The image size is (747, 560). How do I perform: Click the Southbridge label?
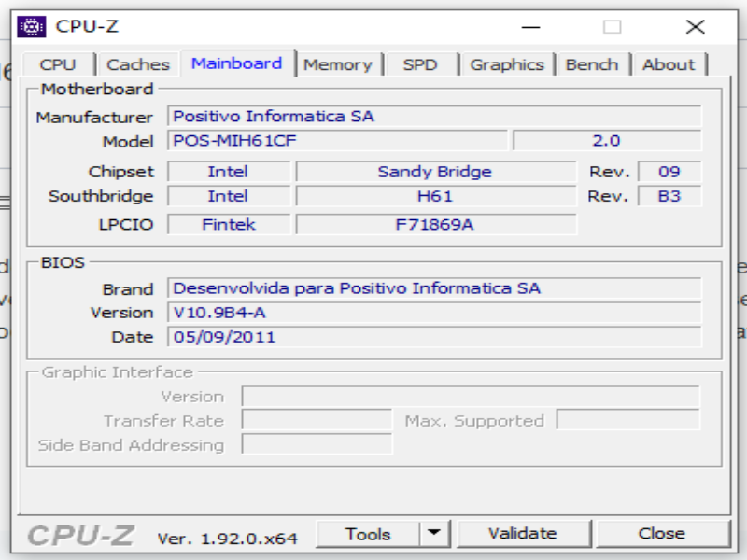pos(101,196)
